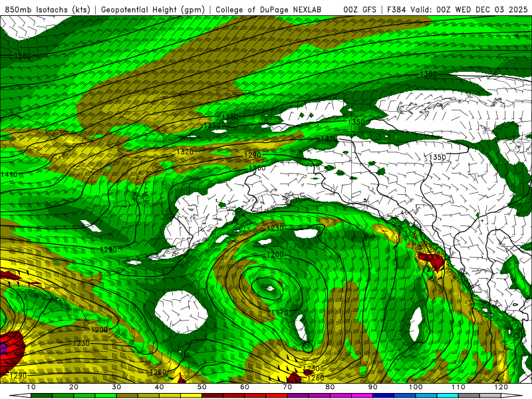Select legend tick label 120
This screenshot has width=532, height=399.
[501, 387]
